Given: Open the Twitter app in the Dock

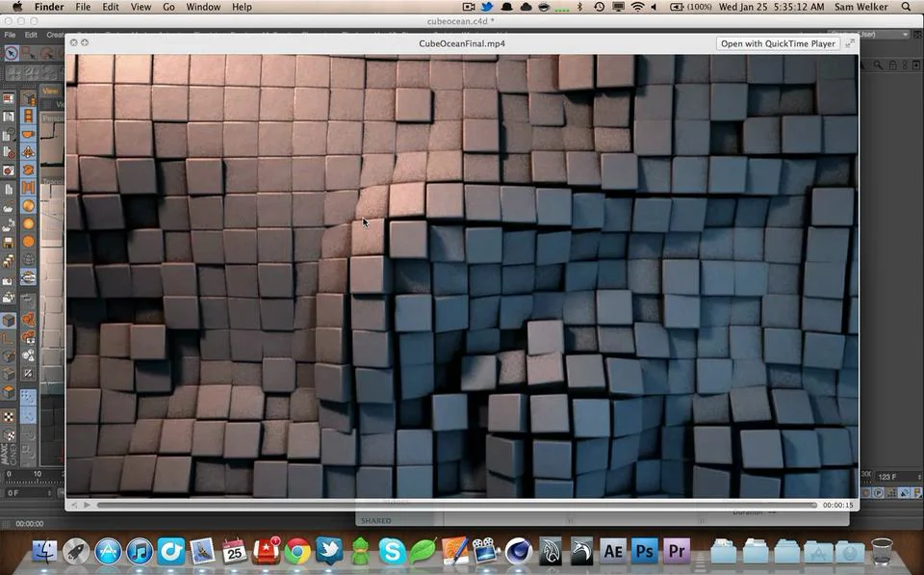Looking at the screenshot, I should (x=329, y=551).
